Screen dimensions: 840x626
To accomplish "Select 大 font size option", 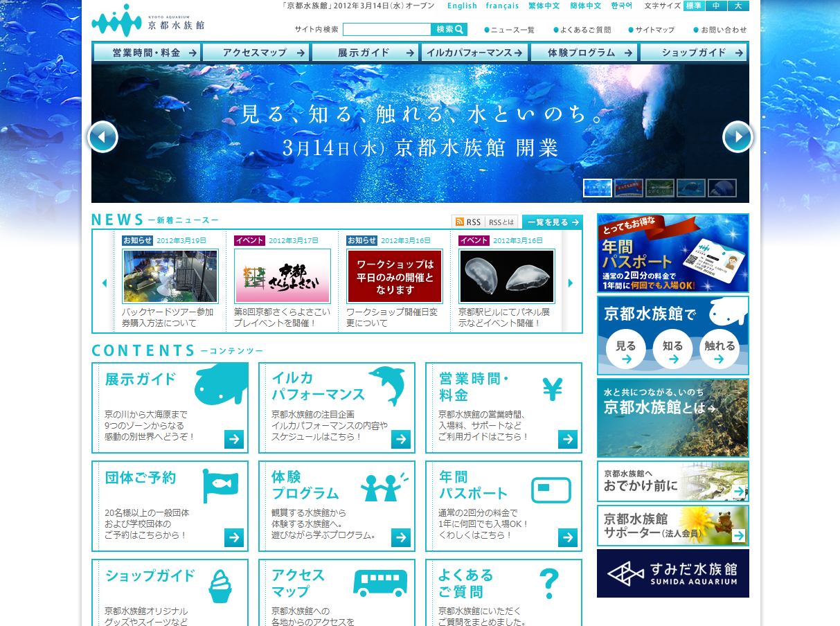I will click(738, 6).
